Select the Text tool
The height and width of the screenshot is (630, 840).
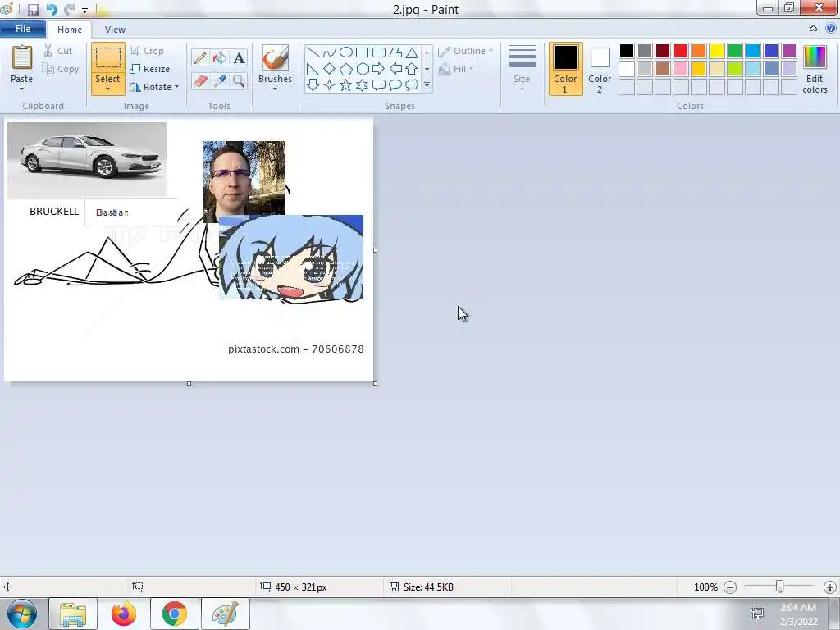click(239, 58)
